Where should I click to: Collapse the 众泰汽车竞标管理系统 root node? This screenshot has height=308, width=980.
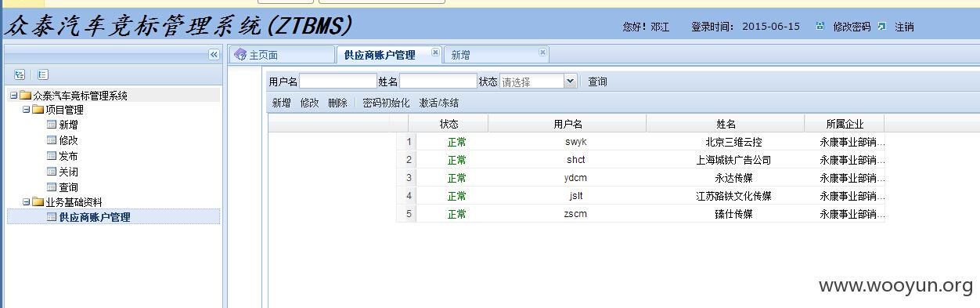tap(13, 96)
